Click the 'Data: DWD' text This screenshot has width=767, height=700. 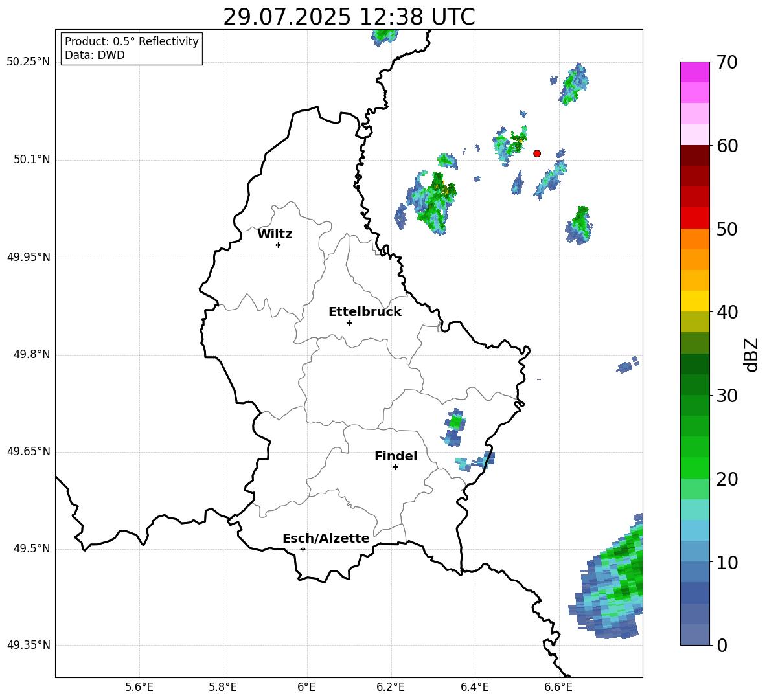click(95, 55)
